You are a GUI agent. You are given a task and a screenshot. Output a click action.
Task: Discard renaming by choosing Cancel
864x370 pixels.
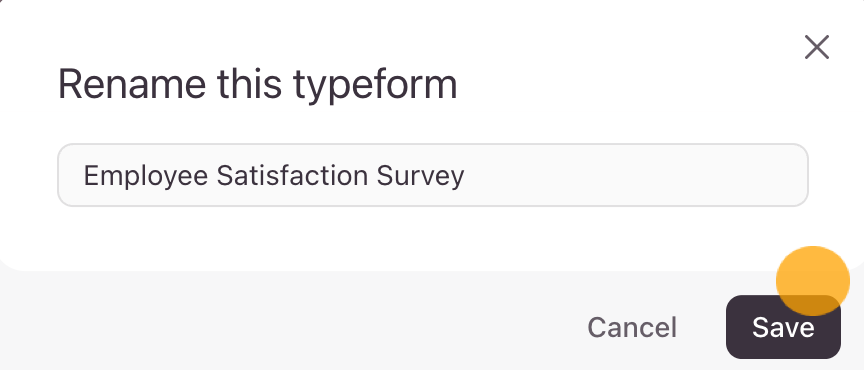point(631,327)
